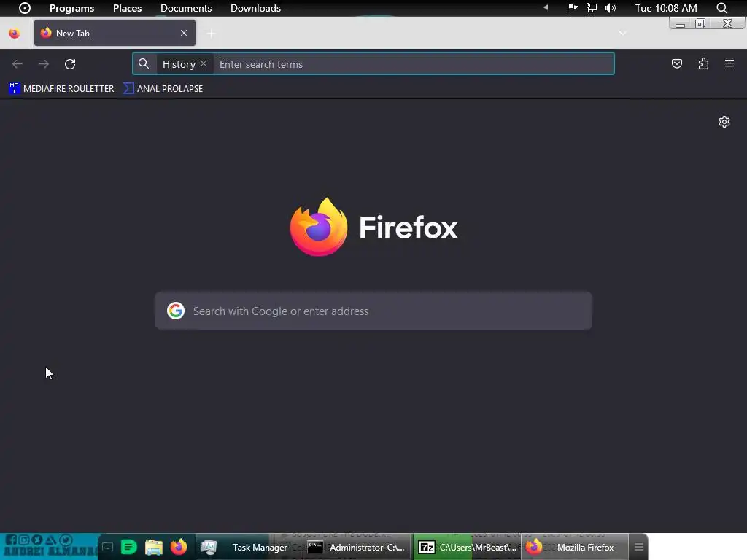Screen dimensions: 747x560
Task: Open the file manager folder icon in taskbar
Action: (153, 547)
